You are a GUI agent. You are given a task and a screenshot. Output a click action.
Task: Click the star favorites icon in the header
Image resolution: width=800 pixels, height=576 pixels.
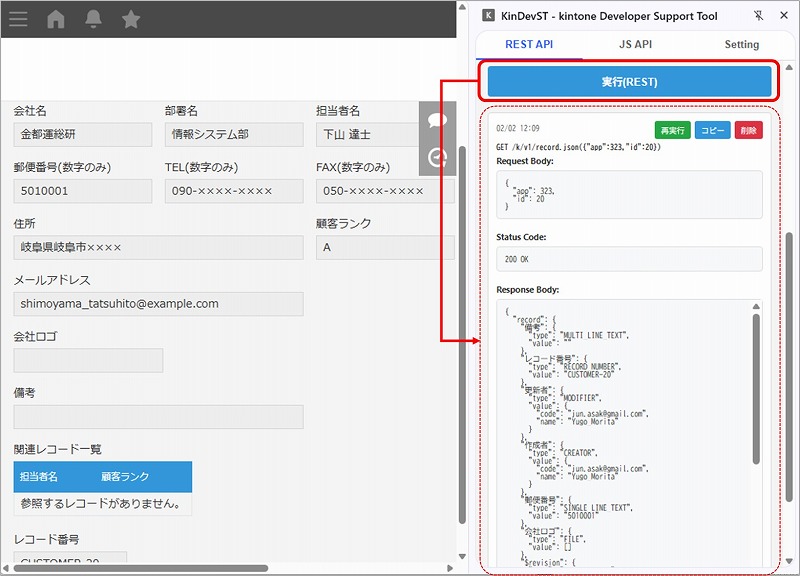[x=128, y=17]
